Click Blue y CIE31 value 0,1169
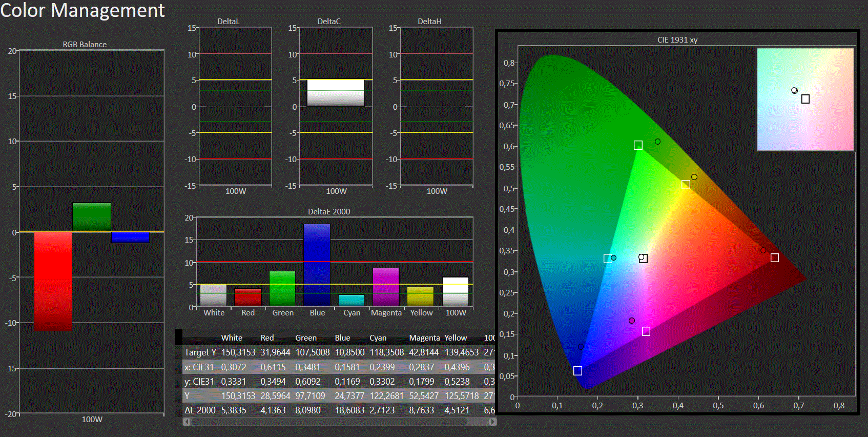This screenshot has width=868, height=437. [x=347, y=382]
